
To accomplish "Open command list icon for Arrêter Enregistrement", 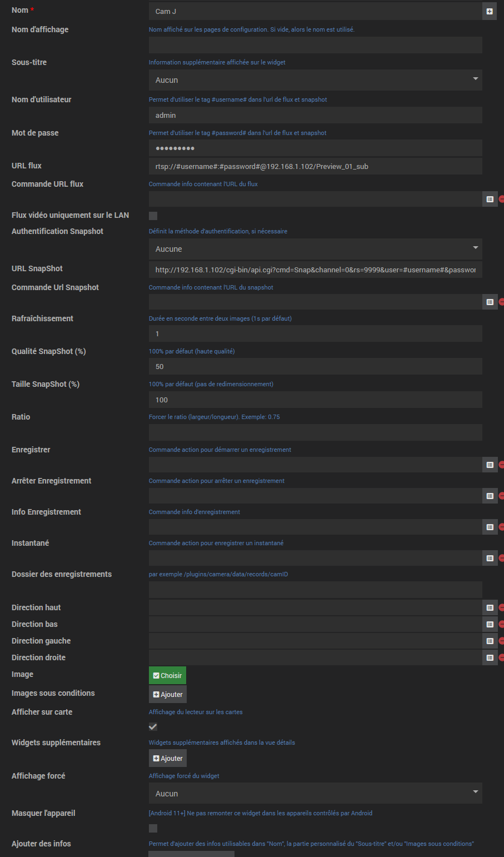I will pos(490,496).
